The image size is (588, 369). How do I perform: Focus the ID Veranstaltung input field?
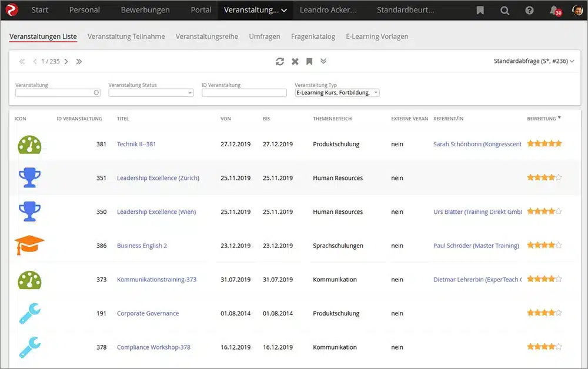(x=244, y=92)
